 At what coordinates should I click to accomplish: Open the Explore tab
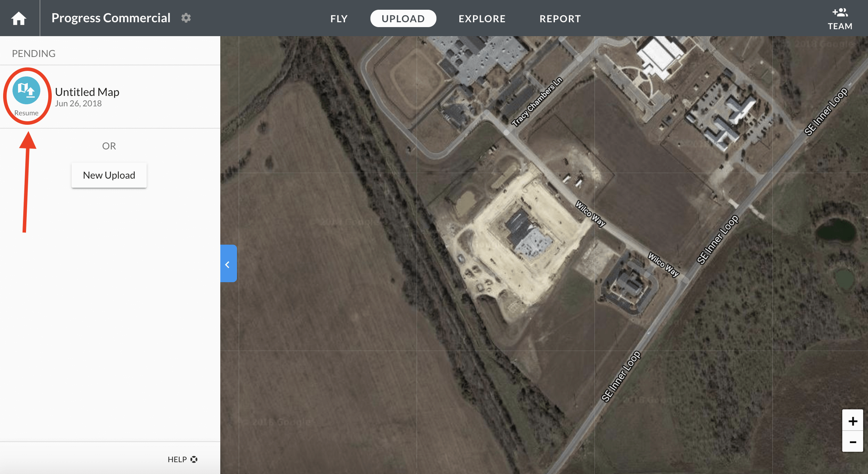pyautogui.click(x=482, y=19)
